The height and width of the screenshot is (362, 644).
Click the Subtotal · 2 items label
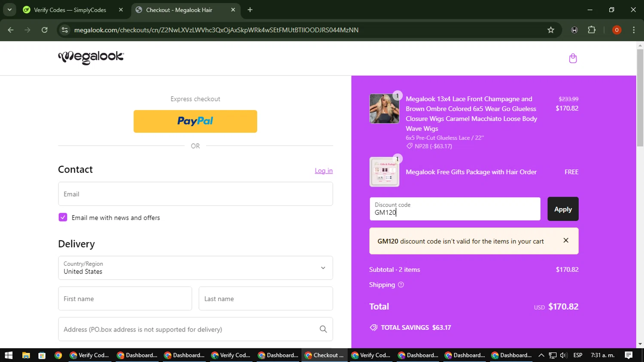click(395, 270)
